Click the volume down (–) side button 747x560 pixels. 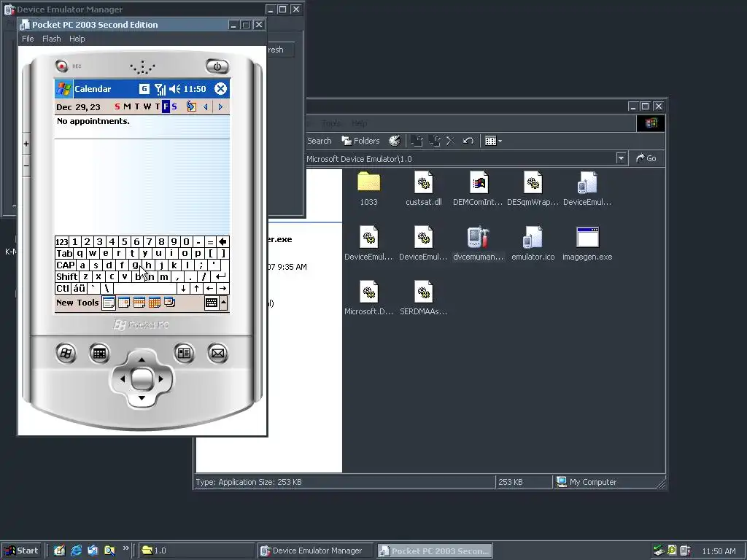26,166
